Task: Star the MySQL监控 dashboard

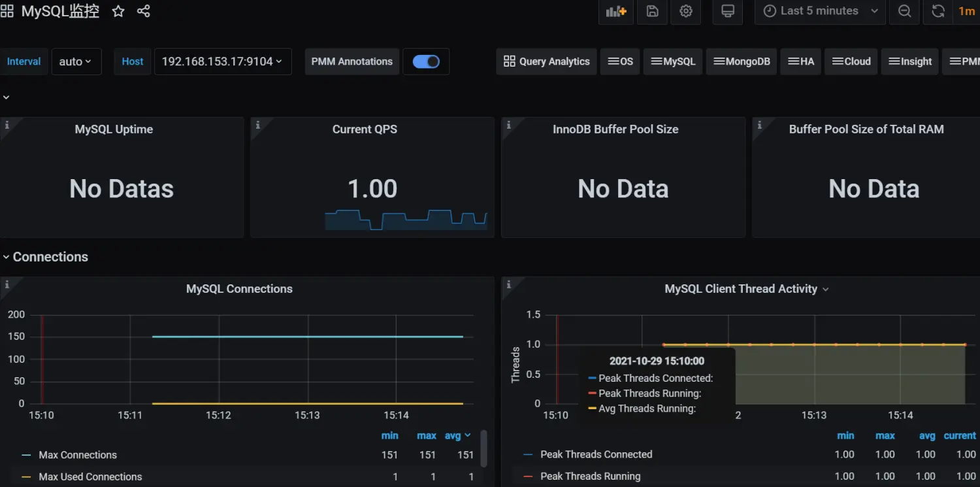Action: click(118, 11)
